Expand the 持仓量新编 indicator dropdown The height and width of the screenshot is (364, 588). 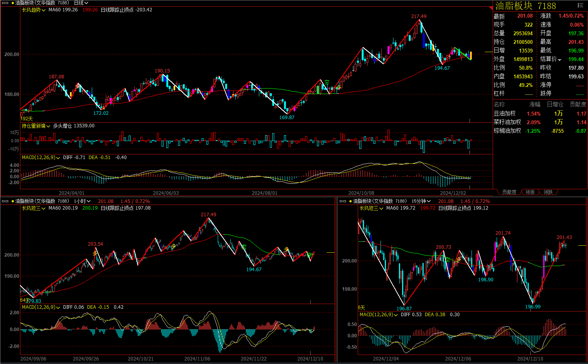36,126
